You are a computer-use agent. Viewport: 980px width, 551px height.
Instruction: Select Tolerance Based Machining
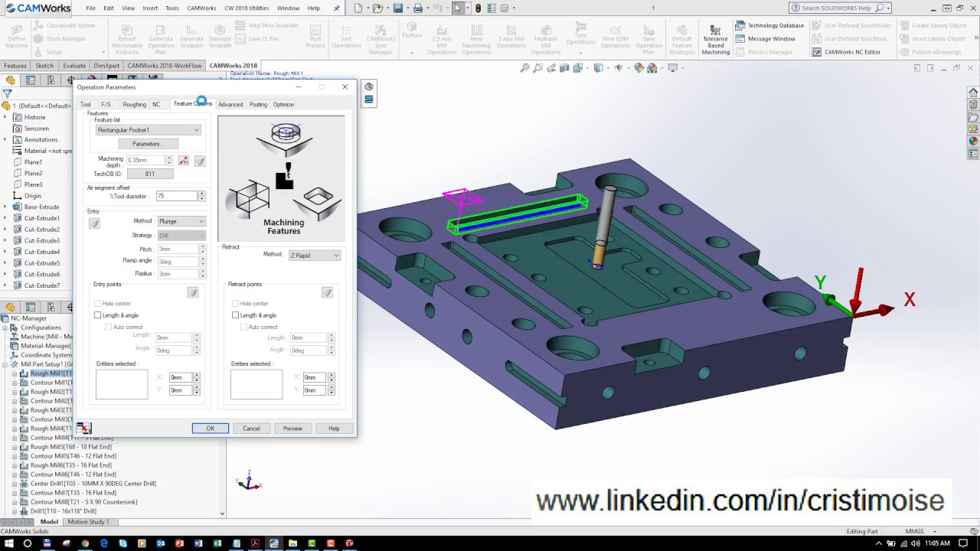click(x=715, y=38)
